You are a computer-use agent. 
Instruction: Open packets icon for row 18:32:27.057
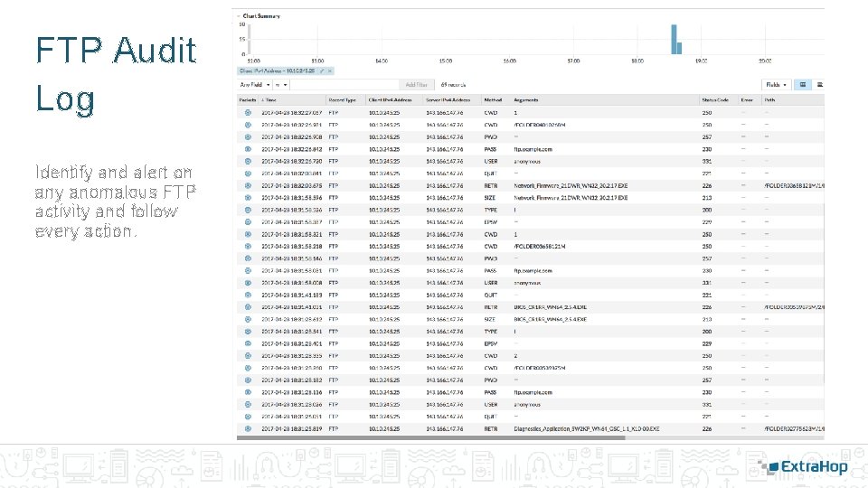(248, 112)
